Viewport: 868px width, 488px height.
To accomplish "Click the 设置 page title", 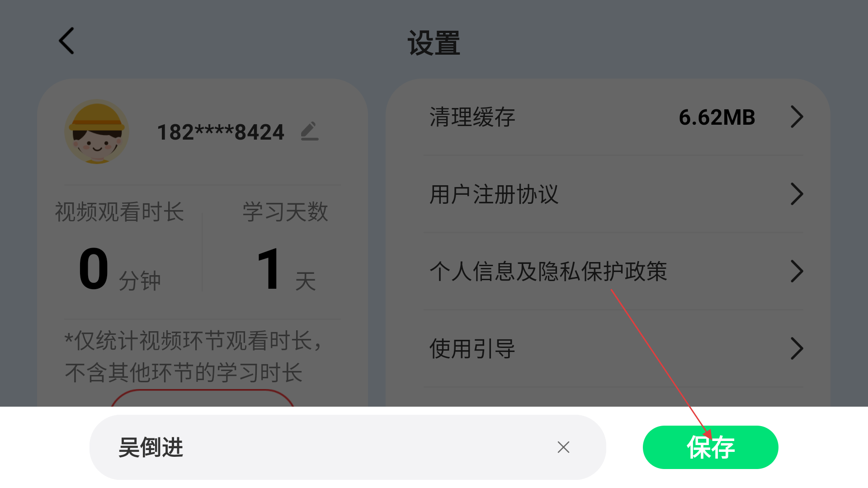I will pos(434,43).
